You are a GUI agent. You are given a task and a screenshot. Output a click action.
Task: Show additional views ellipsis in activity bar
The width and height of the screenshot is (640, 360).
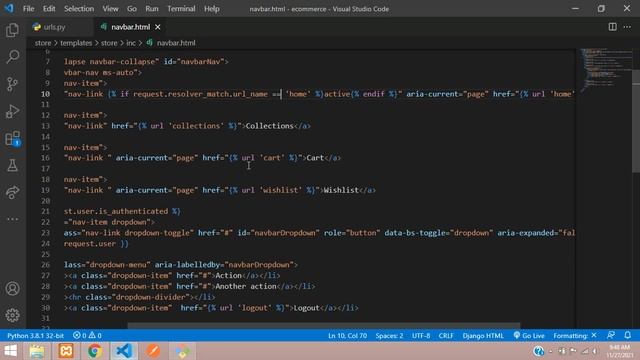[x=12, y=219]
